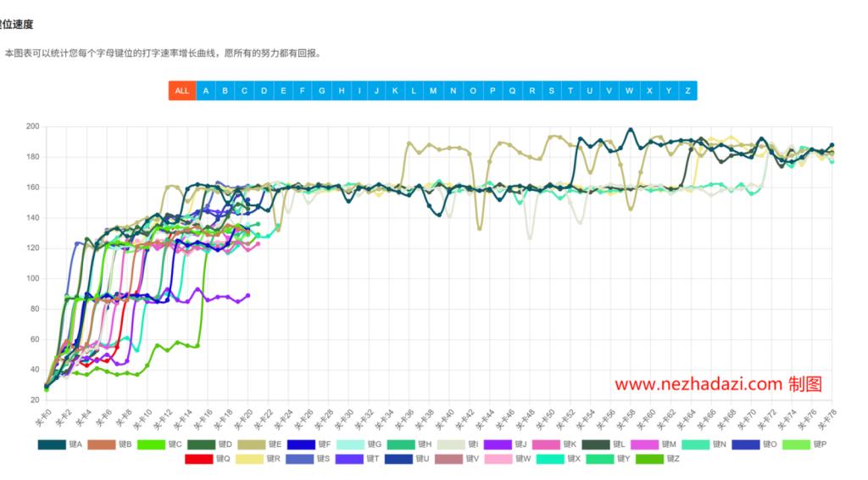Choose the letter M tab
Image resolution: width=868 pixels, height=480 pixels.
pos(433,91)
